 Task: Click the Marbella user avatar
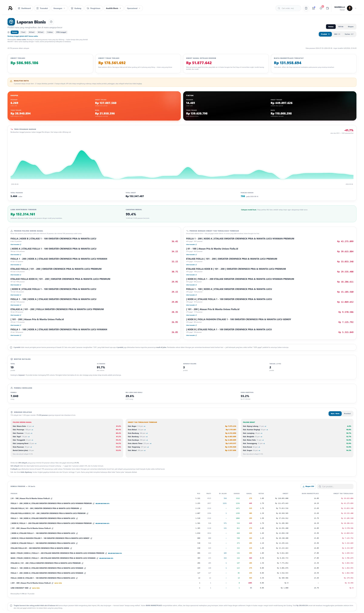pos(350,8)
